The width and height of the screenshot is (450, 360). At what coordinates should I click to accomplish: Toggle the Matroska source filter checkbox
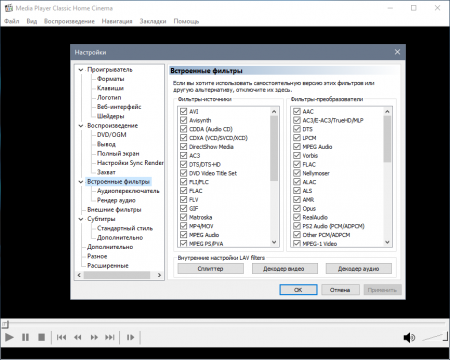tap(183, 217)
